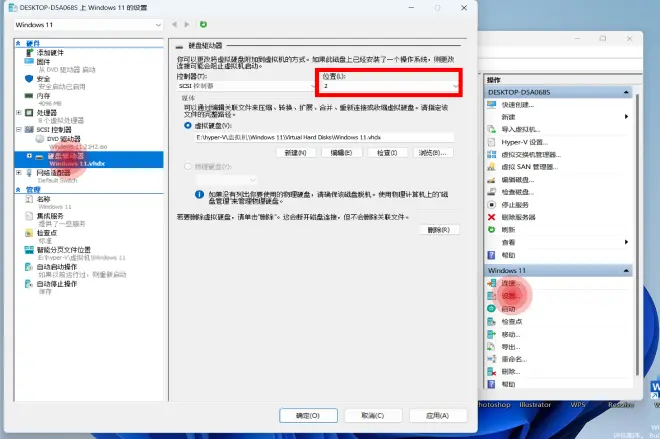Open the 自动停止操作 item
Screen dimensions: 660x439
(56, 284)
